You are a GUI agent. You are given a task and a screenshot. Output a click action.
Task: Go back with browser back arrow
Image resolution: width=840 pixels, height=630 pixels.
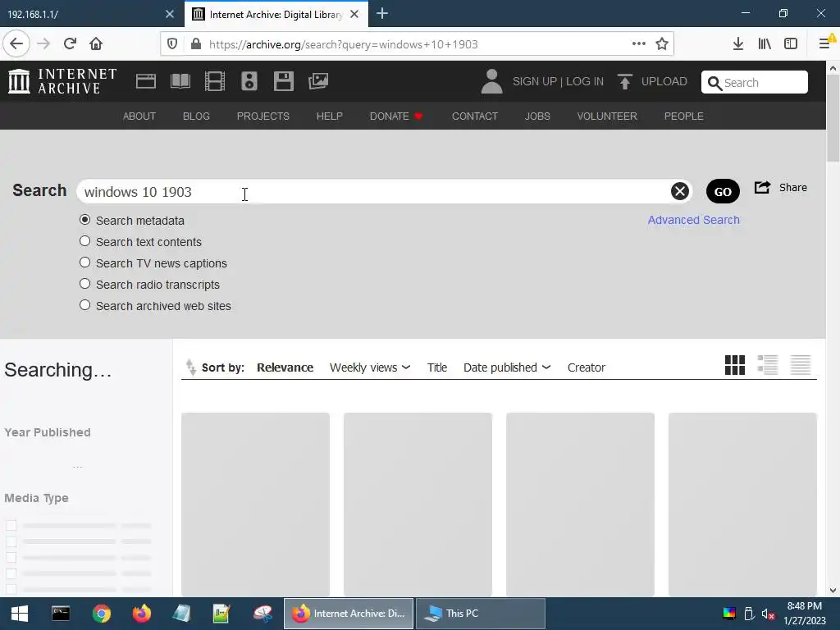coord(16,43)
